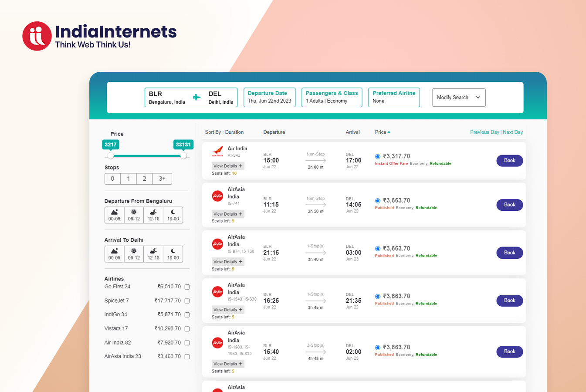Book the AirAsia 15:40 flight
This screenshot has width=586, height=392.
coord(510,351)
